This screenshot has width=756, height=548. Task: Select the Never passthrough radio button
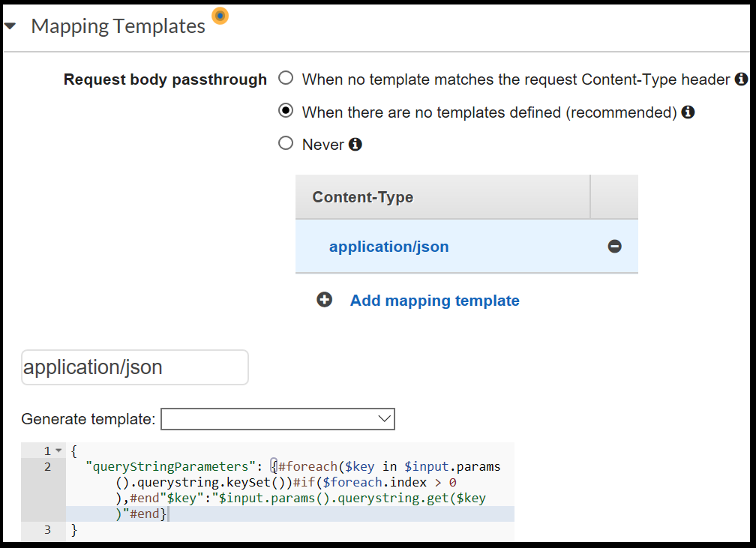pyautogui.click(x=286, y=143)
